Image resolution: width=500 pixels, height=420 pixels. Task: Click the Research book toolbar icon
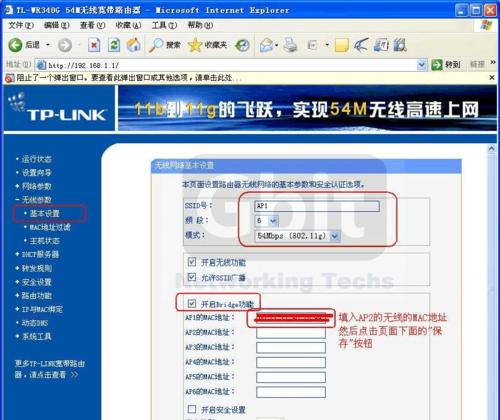click(x=381, y=45)
